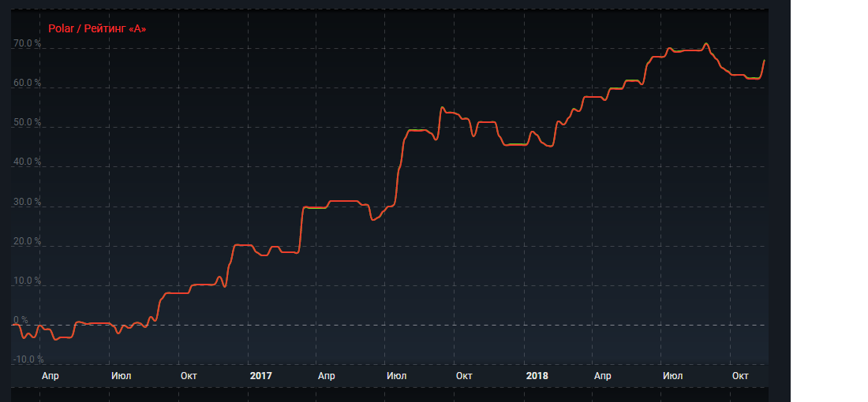Pick the 30.0 % y-axis label
This screenshot has width=868, height=402.
[x=27, y=202]
